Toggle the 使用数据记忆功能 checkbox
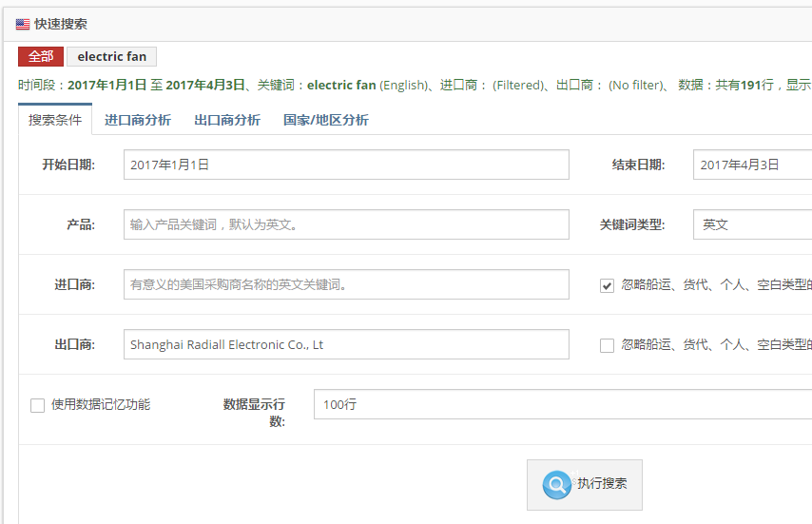This screenshot has height=524, width=812. [x=38, y=405]
